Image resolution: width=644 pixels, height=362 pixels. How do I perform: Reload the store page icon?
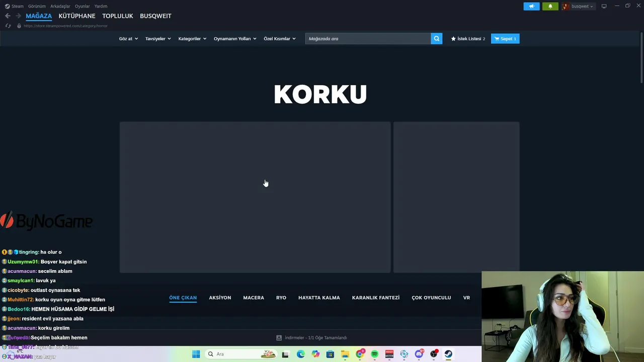click(8, 26)
